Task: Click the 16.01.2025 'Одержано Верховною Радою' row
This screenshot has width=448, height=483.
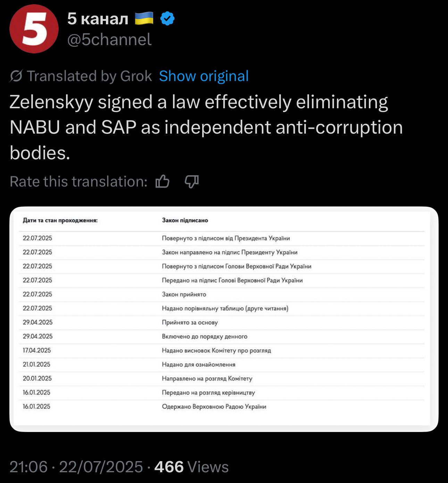Action: [x=214, y=406]
